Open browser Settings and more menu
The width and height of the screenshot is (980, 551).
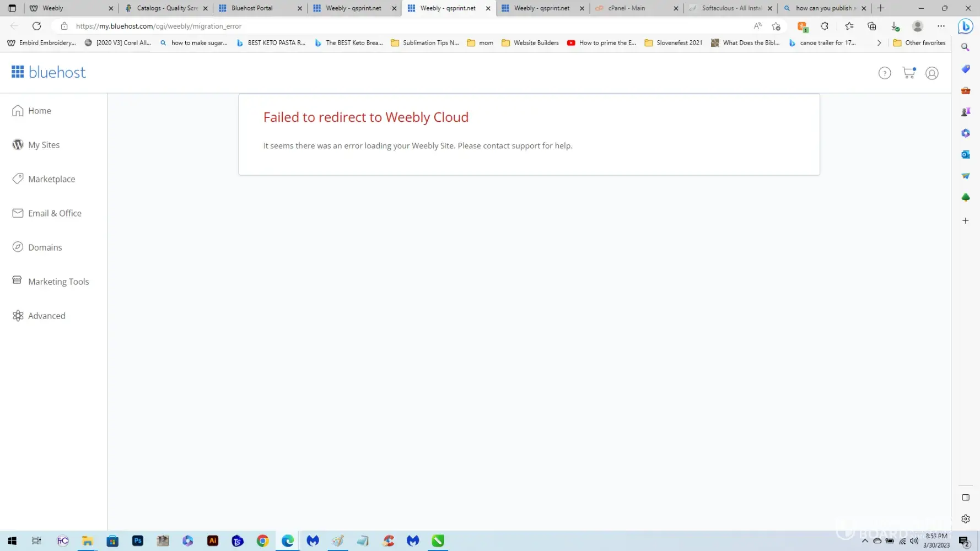(x=941, y=26)
